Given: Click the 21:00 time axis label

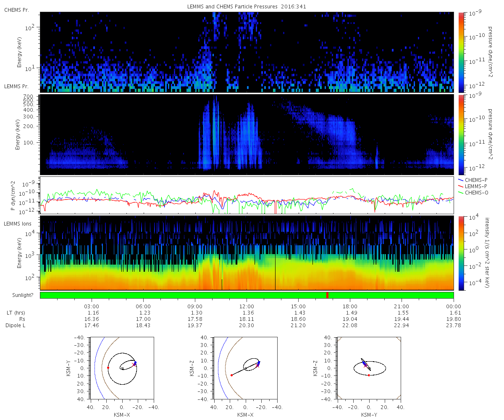Looking at the screenshot, I should (402, 306).
